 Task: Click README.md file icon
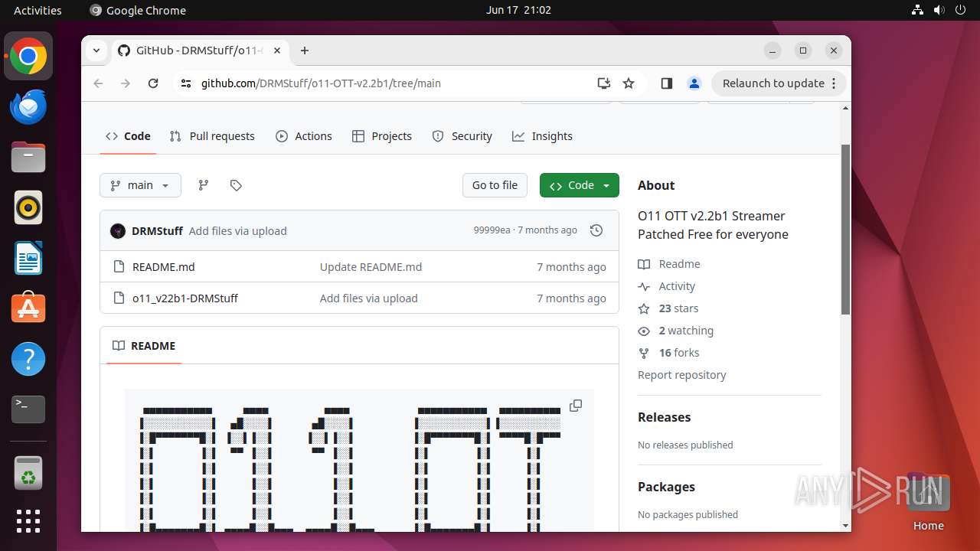(119, 267)
